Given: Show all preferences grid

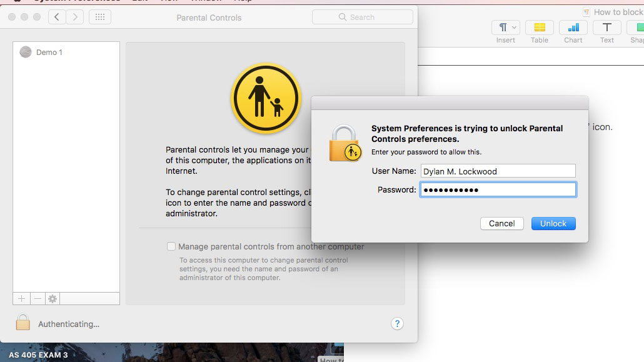Looking at the screenshot, I should tap(100, 17).
